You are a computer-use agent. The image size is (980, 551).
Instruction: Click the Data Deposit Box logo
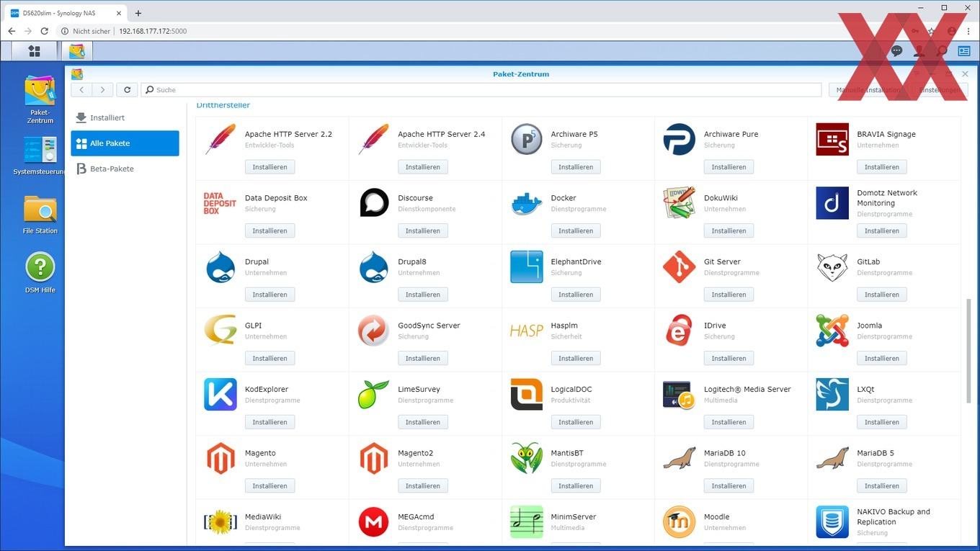tap(220, 203)
